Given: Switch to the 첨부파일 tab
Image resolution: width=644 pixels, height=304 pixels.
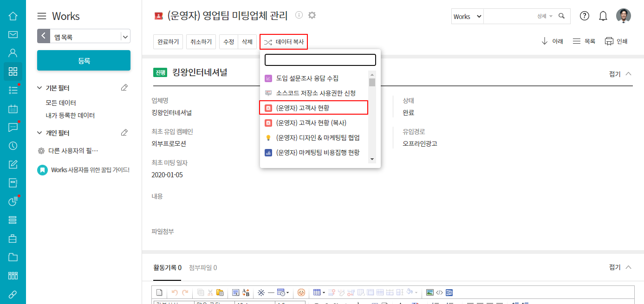Looking at the screenshot, I should (203, 268).
